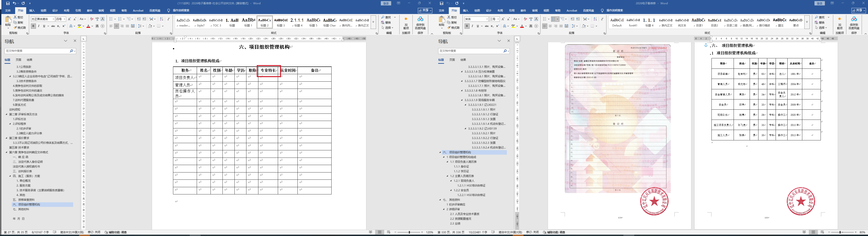Click Save to Baidu Netdisk in left Word window
This screenshot has width=868, height=236.
[x=420, y=23]
